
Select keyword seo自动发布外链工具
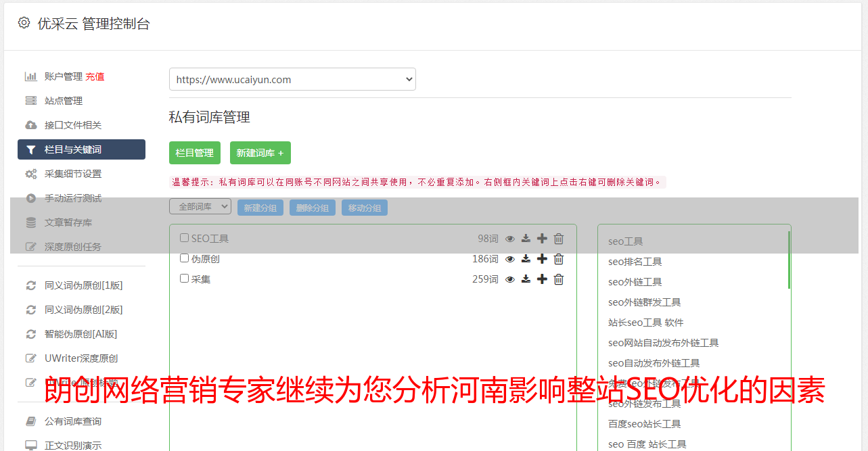pos(654,363)
